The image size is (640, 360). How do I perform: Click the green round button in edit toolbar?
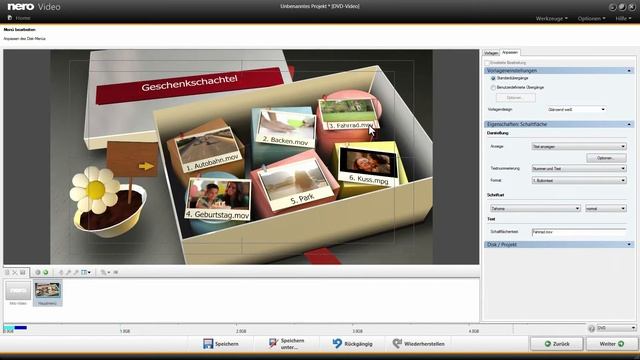(x=46, y=272)
